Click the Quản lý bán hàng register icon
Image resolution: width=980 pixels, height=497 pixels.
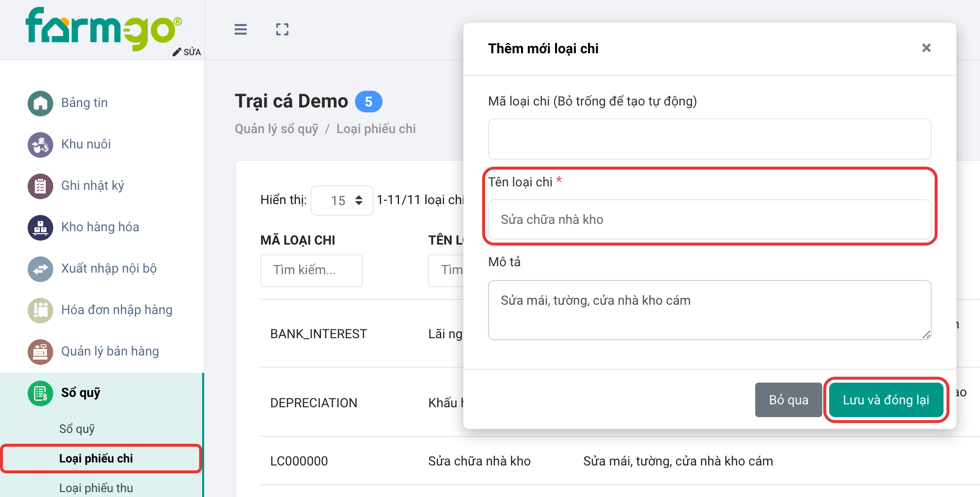[x=40, y=352]
